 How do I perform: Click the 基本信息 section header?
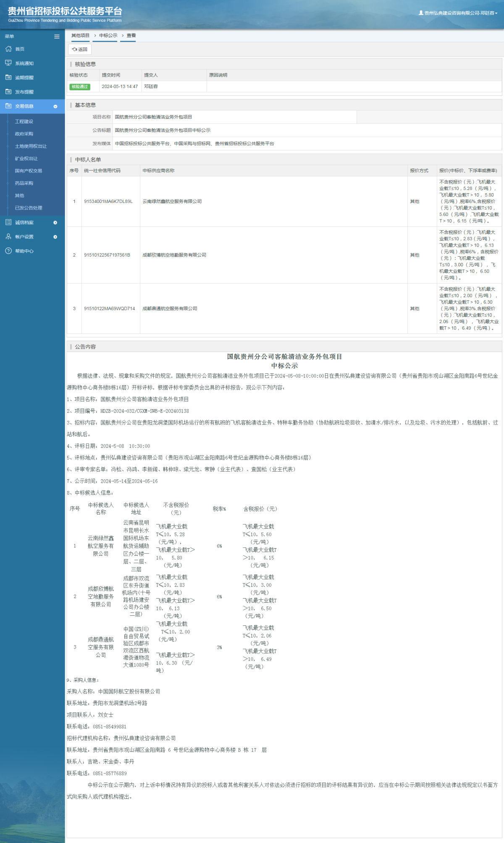(x=85, y=105)
